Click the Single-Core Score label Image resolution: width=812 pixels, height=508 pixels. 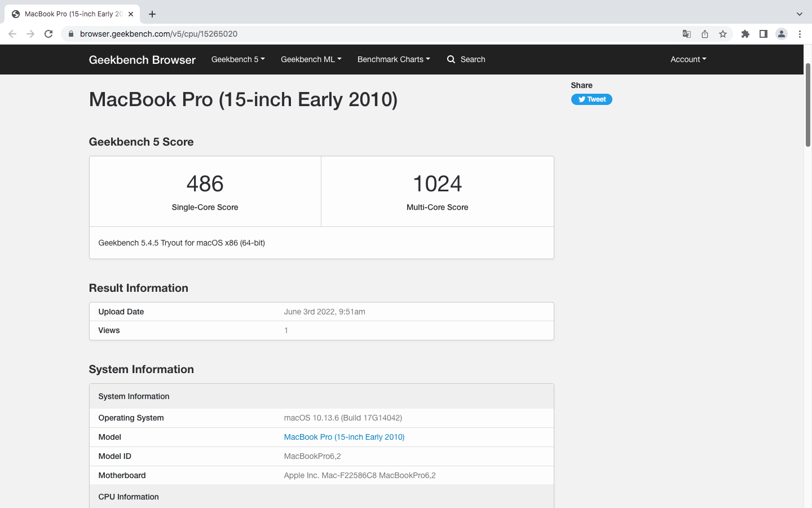pyautogui.click(x=205, y=207)
